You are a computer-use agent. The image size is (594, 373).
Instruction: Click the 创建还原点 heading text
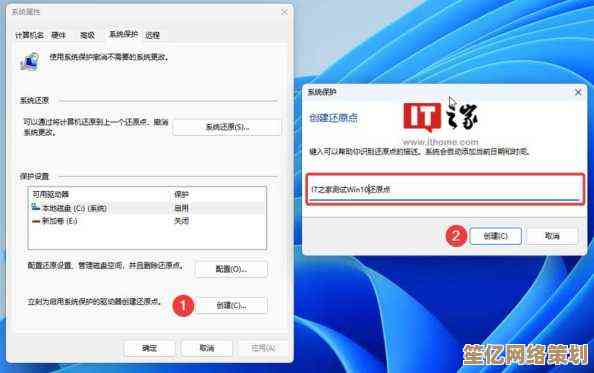point(333,118)
